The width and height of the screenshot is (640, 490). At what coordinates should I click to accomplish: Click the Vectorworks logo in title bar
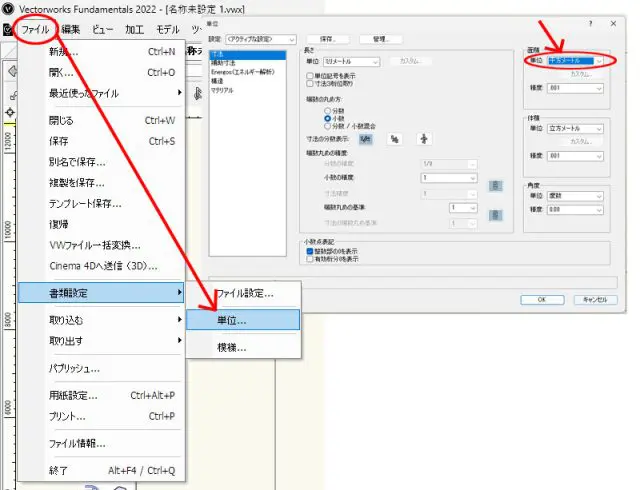(8, 8)
